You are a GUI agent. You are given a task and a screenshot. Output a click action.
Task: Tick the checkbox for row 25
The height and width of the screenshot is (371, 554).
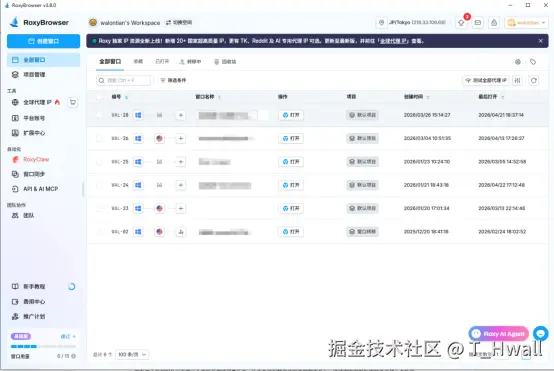99,161
